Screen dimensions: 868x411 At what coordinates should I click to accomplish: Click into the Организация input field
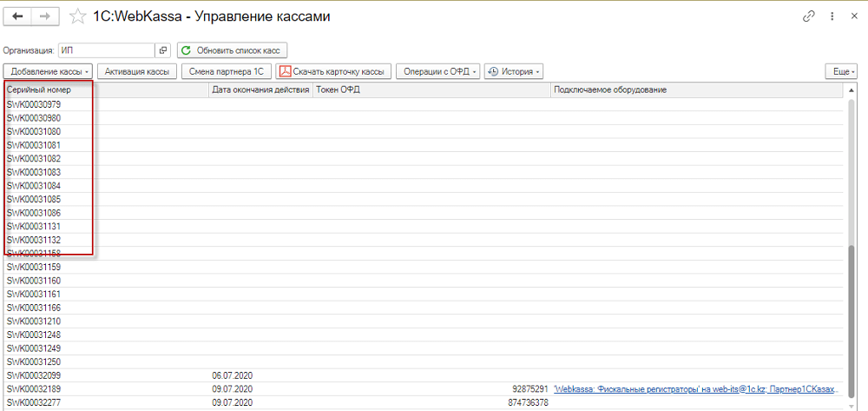pos(106,50)
